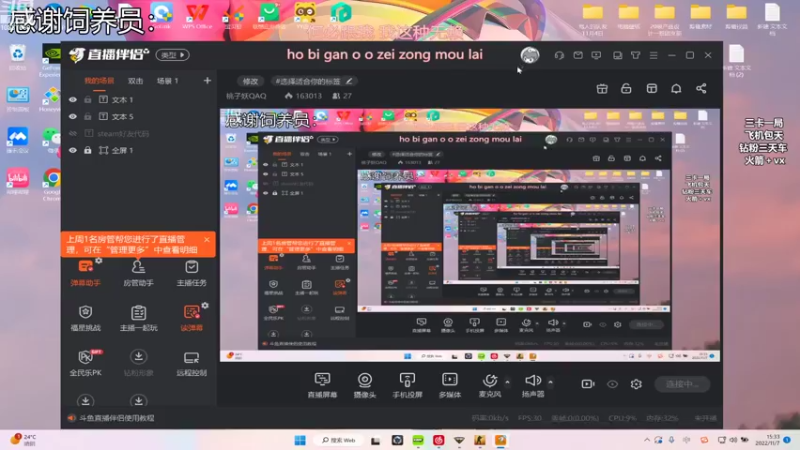Expand the speaker options arrow
This screenshot has width=800, height=450.
pos(551,382)
